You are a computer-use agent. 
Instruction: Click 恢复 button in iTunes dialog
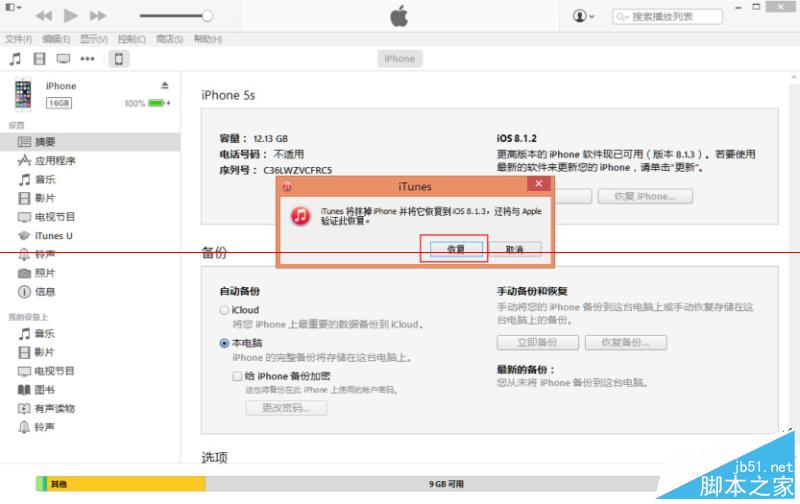click(456, 249)
